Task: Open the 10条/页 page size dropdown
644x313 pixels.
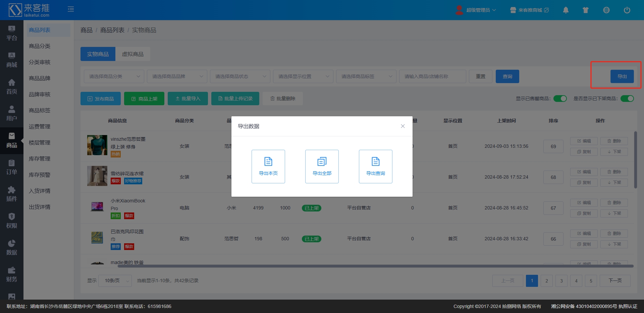Action: coord(115,280)
